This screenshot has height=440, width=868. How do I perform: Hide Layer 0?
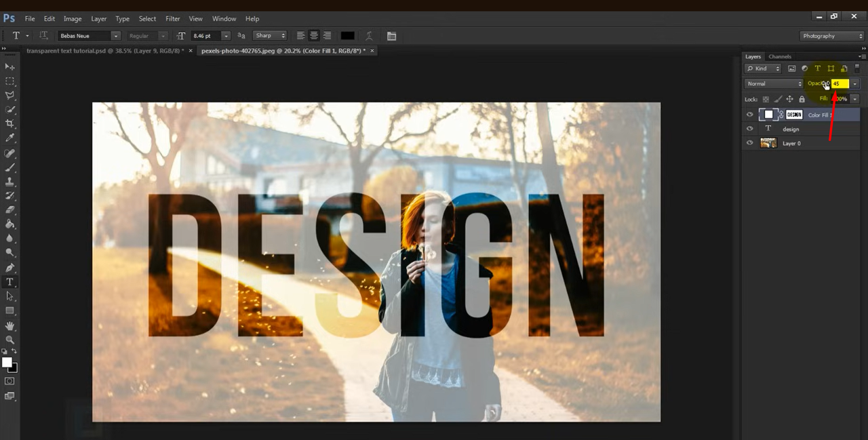click(x=749, y=143)
